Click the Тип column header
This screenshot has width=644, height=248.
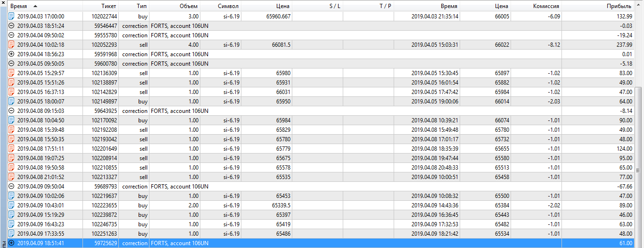141,6
